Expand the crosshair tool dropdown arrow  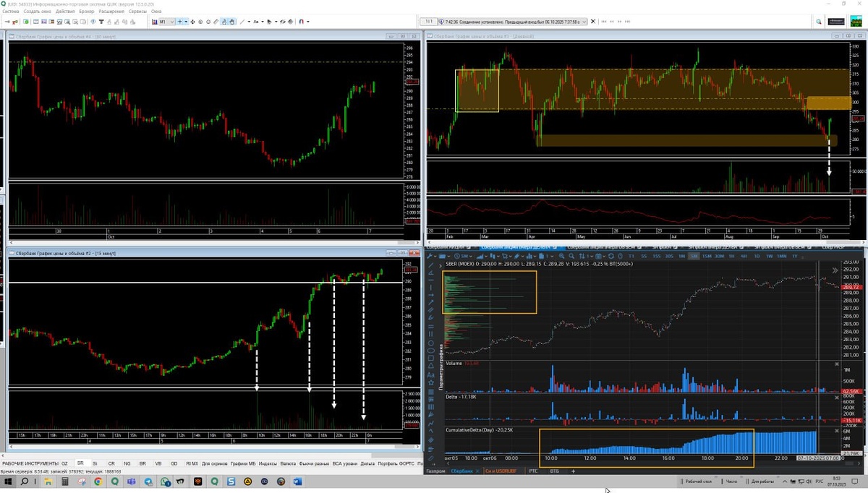186,22
